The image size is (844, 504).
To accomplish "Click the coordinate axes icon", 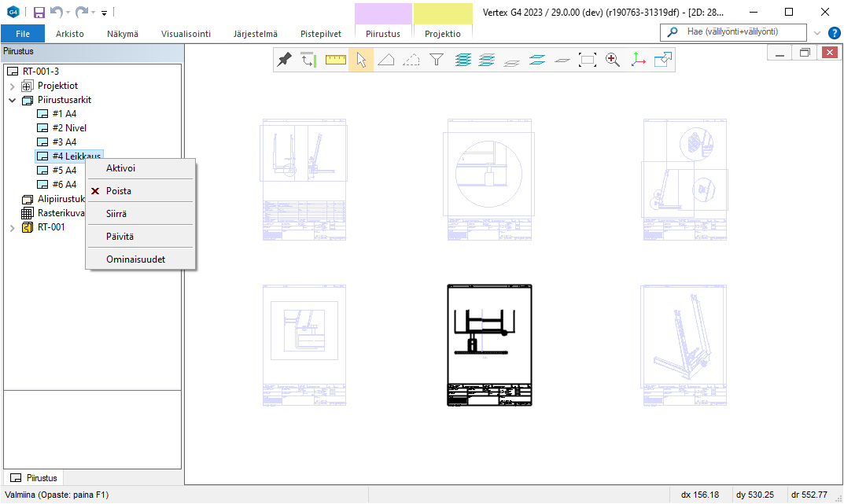I will 638,60.
